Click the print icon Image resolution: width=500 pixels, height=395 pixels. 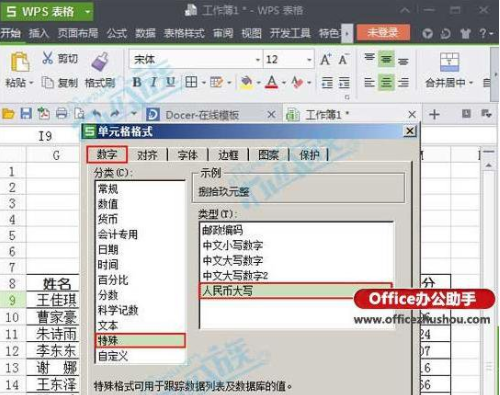[61, 114]
